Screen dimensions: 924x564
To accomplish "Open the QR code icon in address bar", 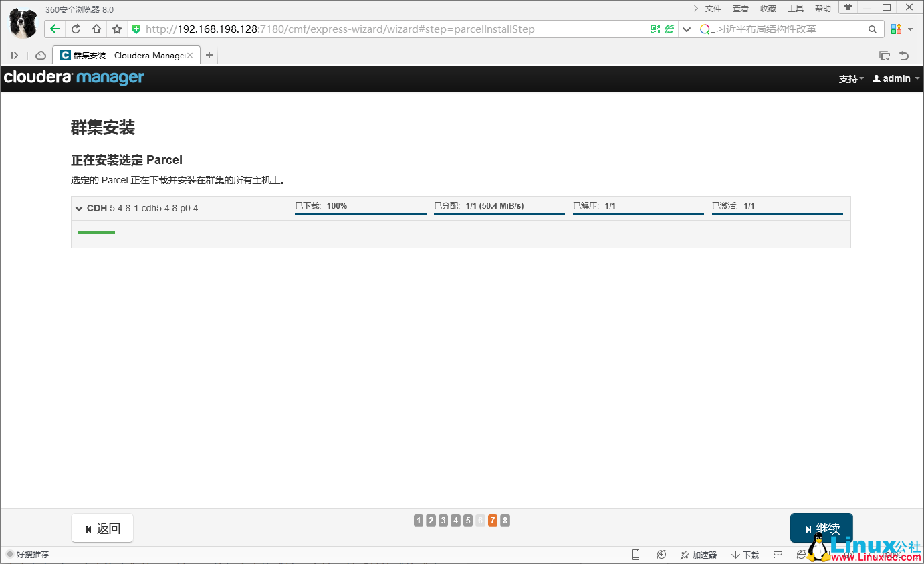I will click(655, 29).
